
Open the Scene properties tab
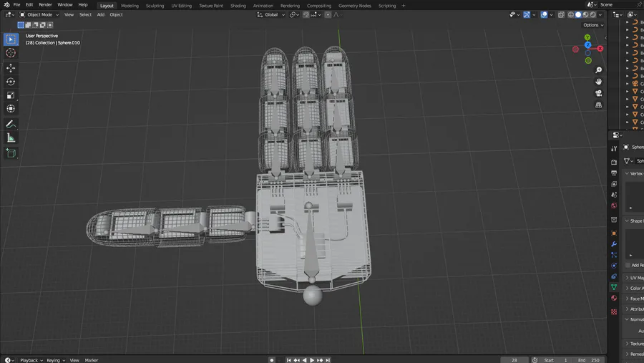(614, 195)
